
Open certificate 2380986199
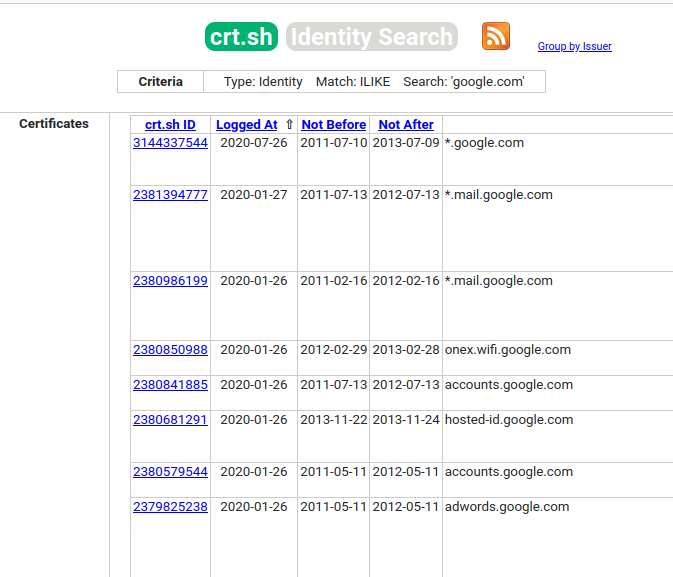pos(170,280)
